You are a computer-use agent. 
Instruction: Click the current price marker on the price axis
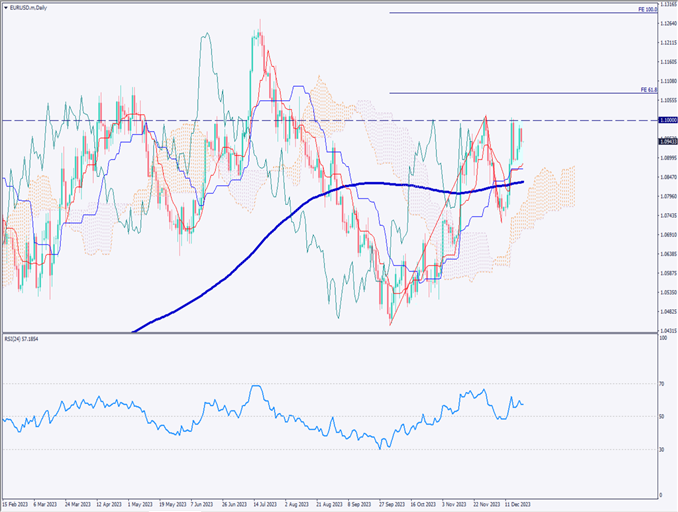point(667,141)
